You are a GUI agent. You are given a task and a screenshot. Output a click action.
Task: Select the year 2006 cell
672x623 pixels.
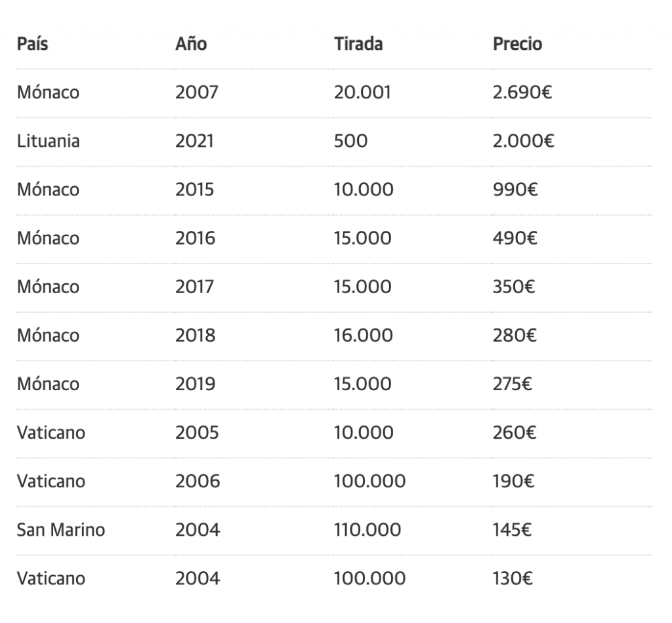[x=198, y=481]
